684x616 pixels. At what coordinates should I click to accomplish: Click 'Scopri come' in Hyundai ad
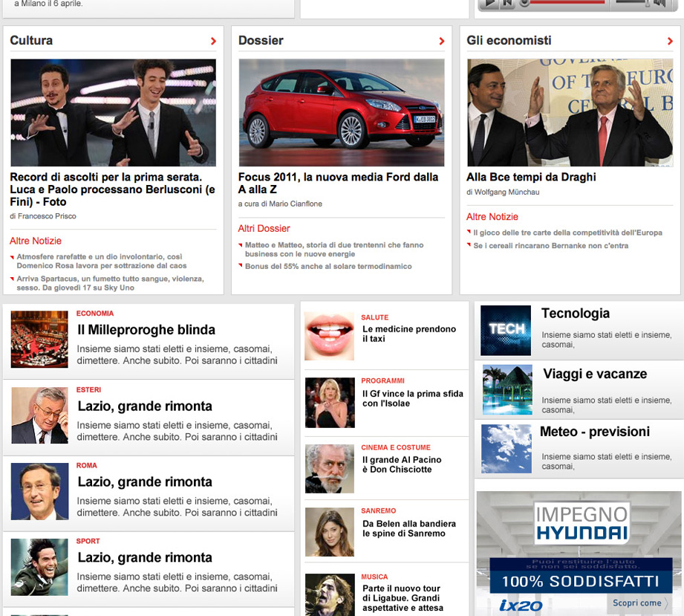pyautogui.click(x=639, y=603)
